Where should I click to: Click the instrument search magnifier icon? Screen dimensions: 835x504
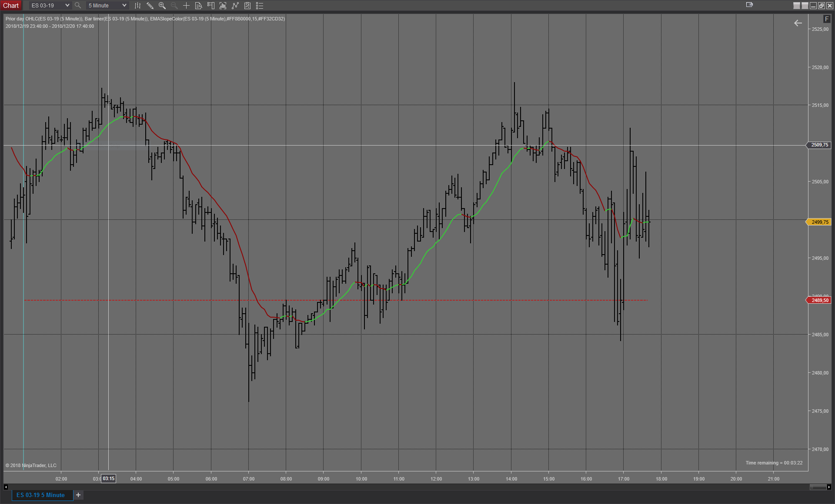coord(78,6)
